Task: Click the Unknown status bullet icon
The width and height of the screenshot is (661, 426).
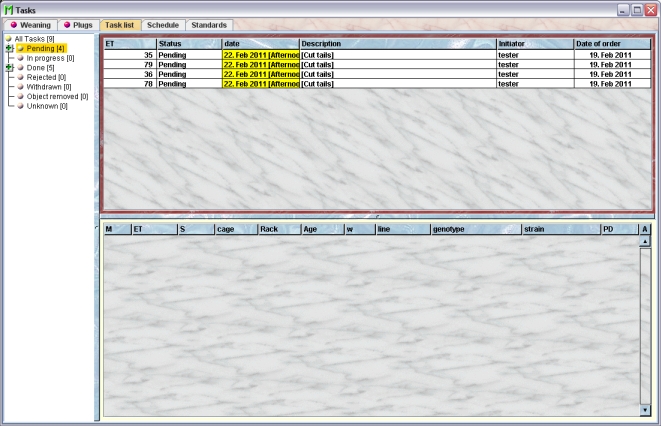Action: point(20,106)
